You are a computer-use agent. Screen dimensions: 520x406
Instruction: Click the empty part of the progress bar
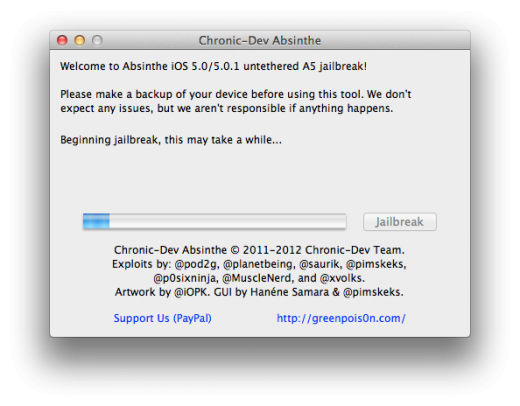coord(228,221)
